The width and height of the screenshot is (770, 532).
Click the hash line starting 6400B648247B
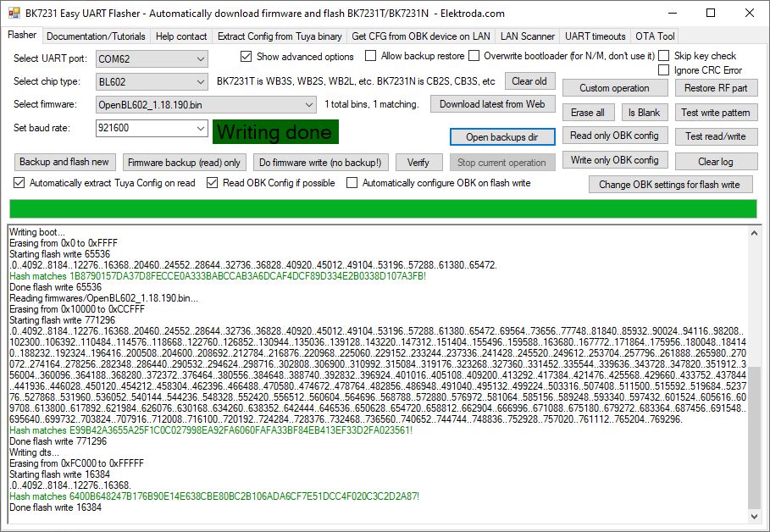coord(214,496)
